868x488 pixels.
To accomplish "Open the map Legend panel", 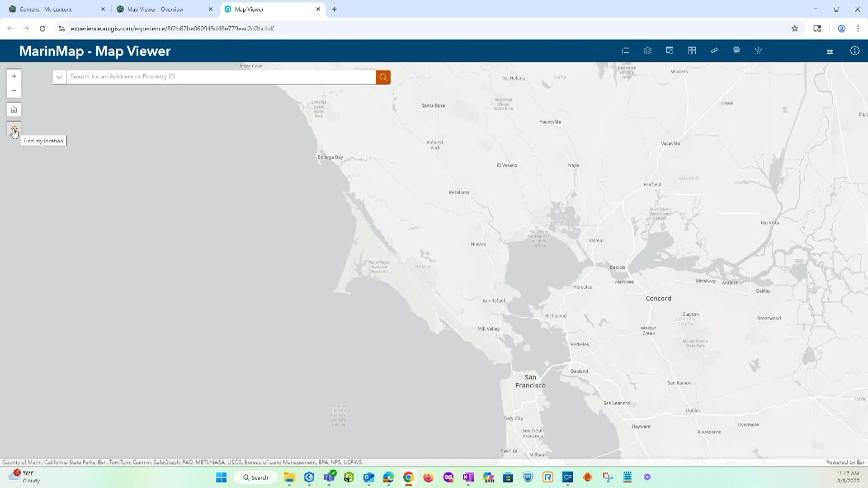I will pos(625,51).
